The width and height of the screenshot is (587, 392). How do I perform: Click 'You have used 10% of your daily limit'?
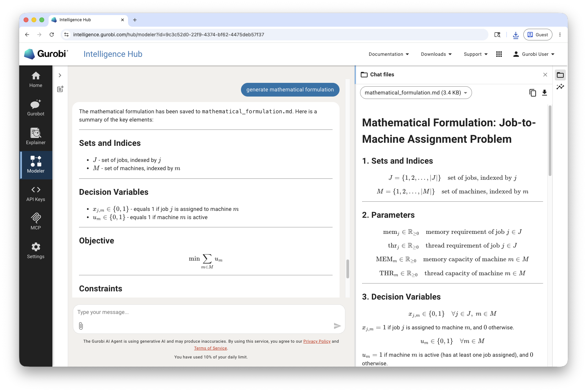coord(211,357)
